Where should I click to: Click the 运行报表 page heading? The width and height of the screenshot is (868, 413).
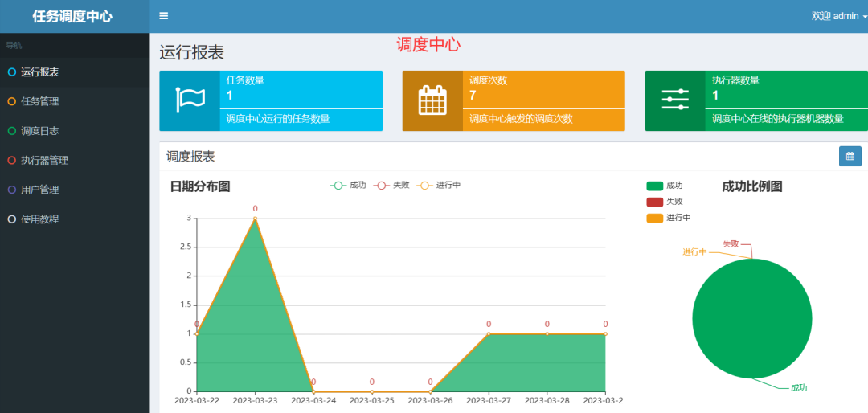tap(191, 52)
